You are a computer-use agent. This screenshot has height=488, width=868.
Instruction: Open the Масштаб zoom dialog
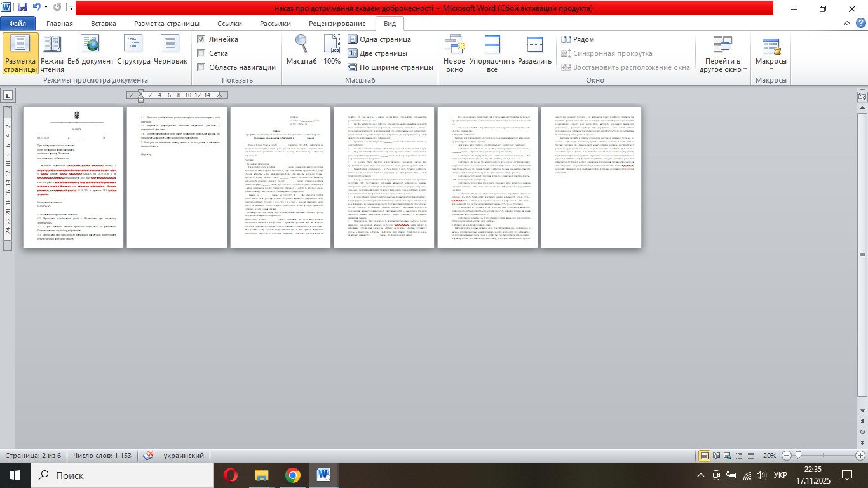[301, 51]
